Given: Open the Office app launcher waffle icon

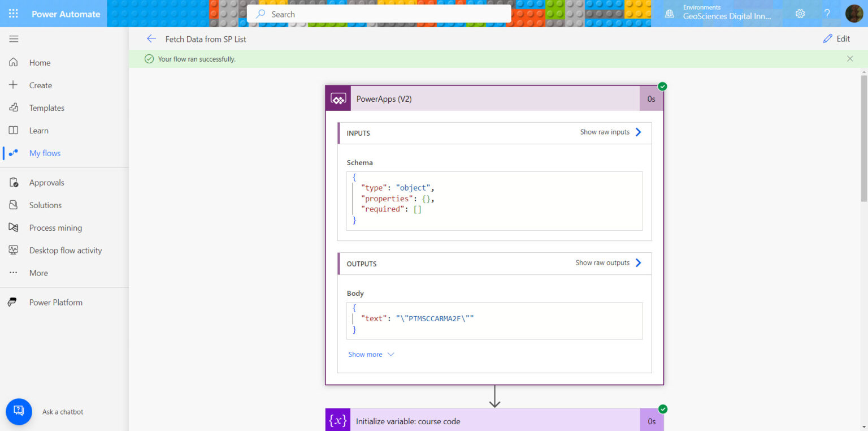Looking at the screenshot, I should (12, 14).
